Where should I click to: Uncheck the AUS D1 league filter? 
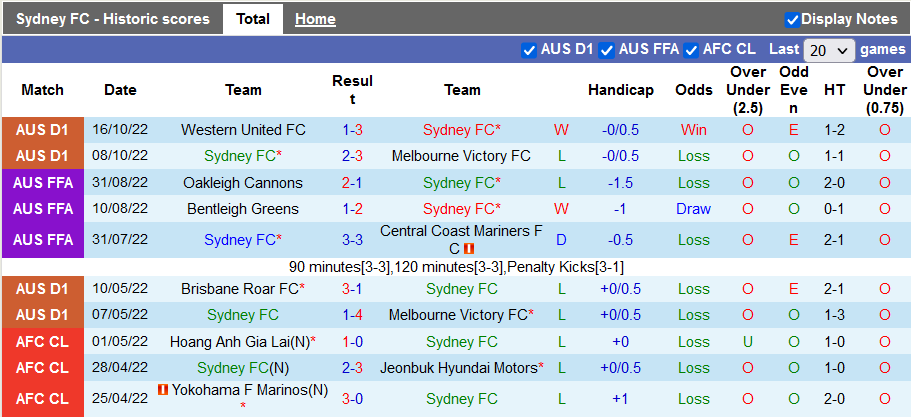pos(528,51)
